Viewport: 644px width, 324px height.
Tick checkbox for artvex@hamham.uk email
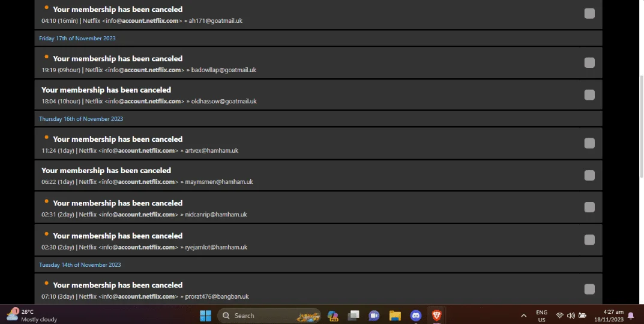[x=589, y=143]
